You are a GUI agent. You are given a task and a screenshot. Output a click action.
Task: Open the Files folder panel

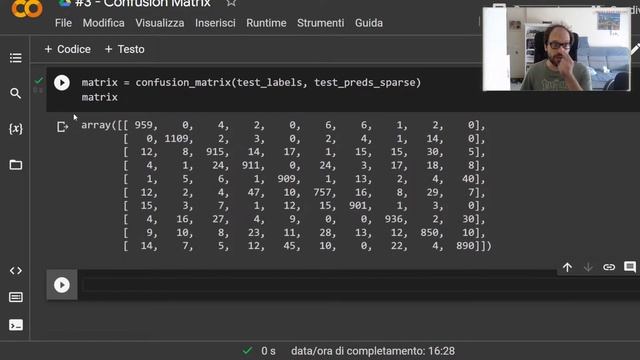pos(16,165)
